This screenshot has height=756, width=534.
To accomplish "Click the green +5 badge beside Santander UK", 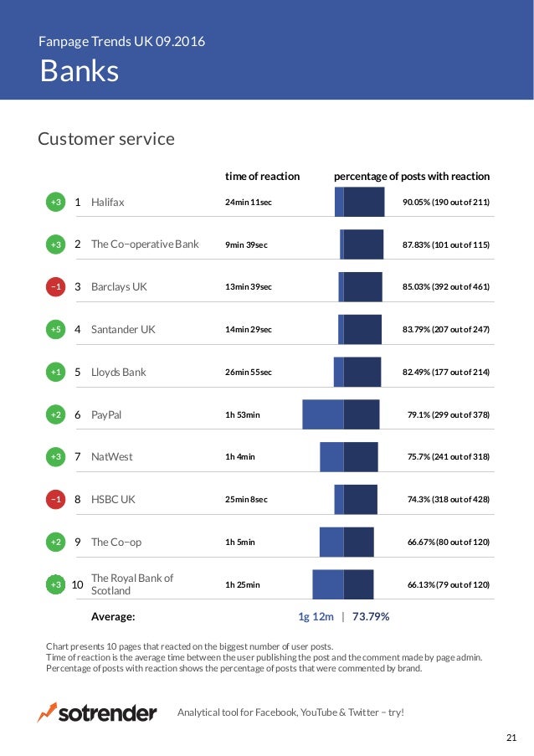I will coord(56,329).
